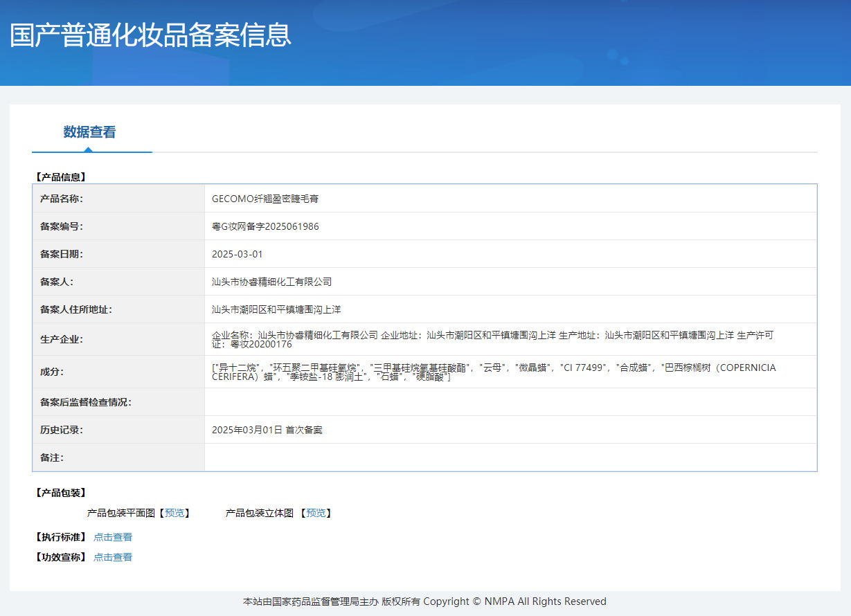Click page title 国产普通化妆品备案信息

pos(151,35)
